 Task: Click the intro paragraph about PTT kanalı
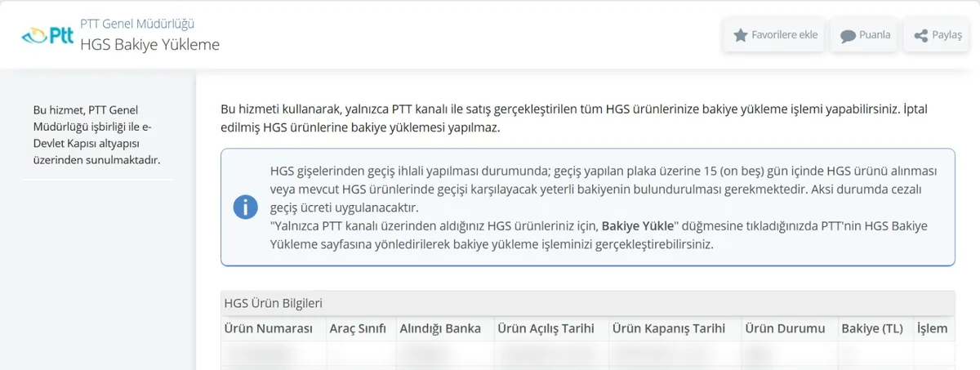coord(574,118)
